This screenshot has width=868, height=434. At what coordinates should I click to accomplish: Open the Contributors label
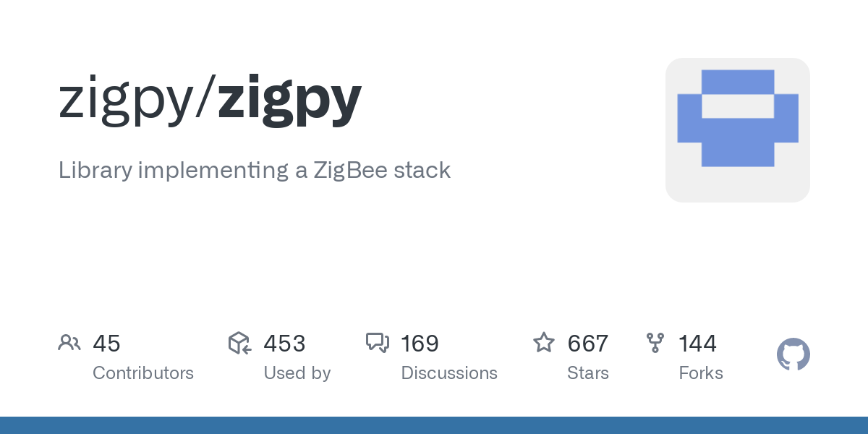(143, 373)
